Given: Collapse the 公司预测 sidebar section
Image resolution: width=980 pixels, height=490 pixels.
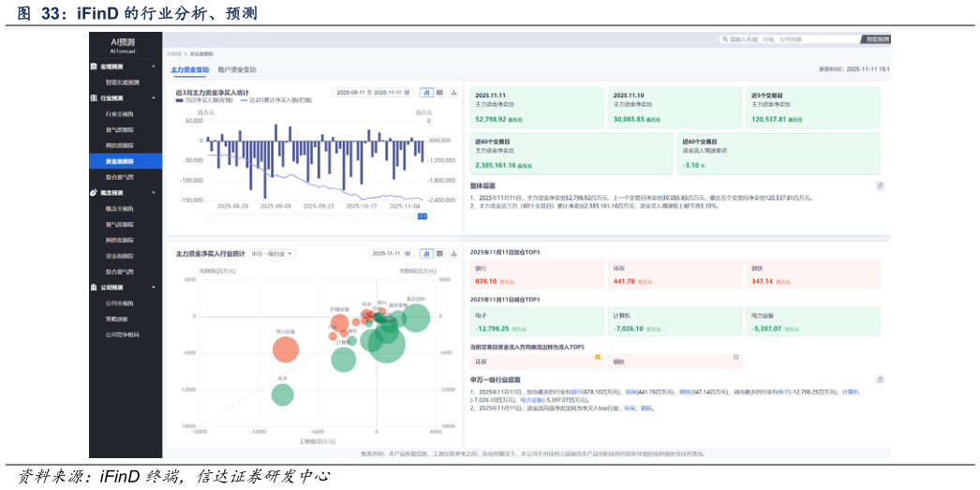Looking at the screenshot, I should click(153, 288).
